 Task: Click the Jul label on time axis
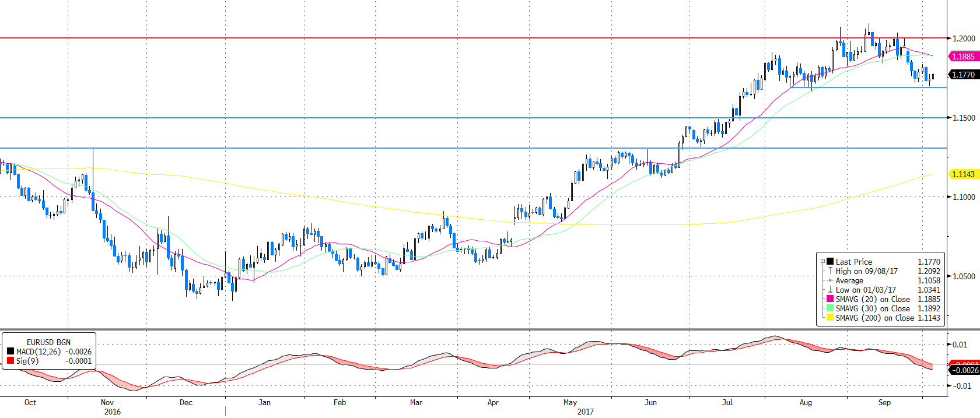pos(727,402)
